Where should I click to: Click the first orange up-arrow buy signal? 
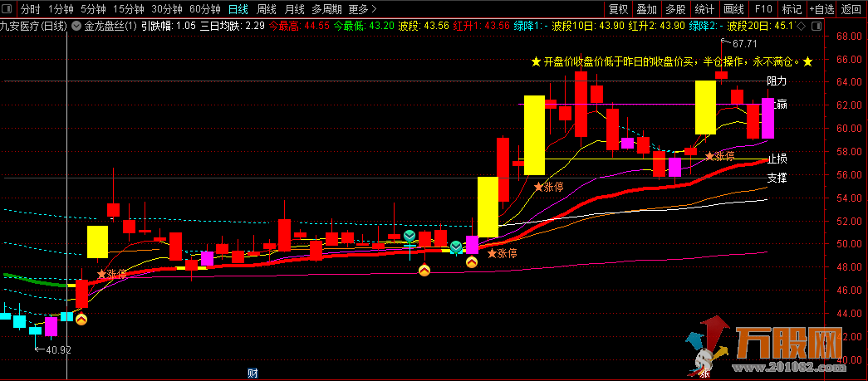81,318
